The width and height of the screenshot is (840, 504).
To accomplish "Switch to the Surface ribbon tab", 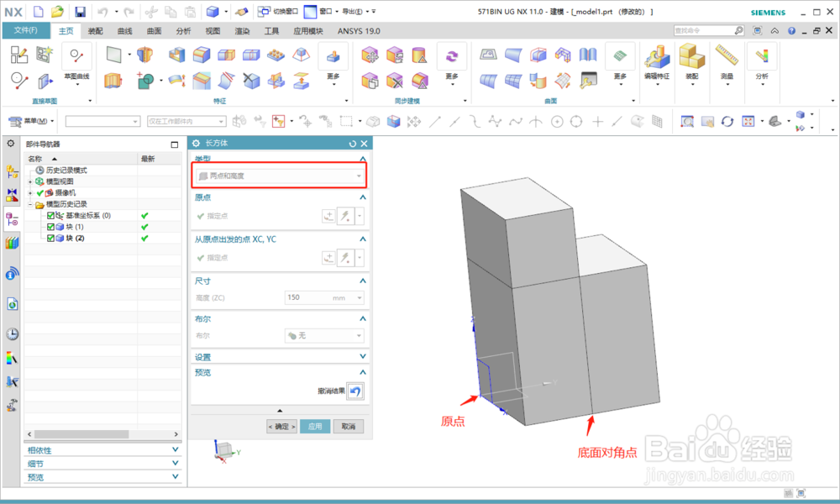I will (155, 31).
